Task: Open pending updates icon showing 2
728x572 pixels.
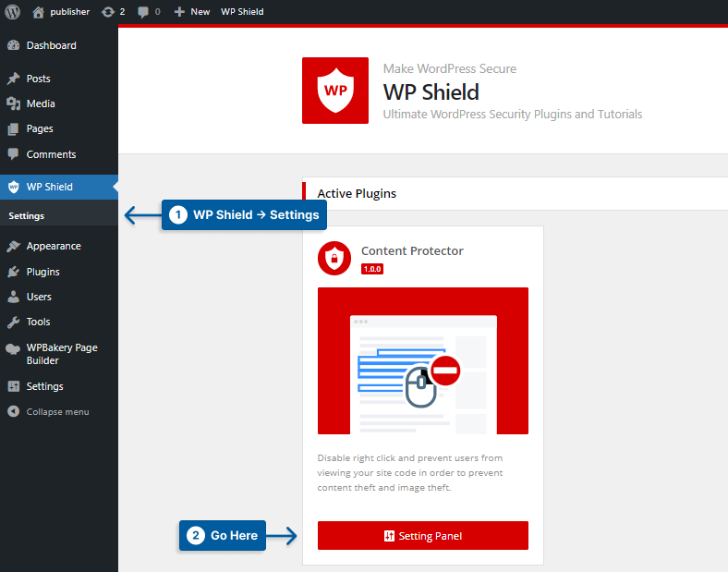Action: coord(108,12)
